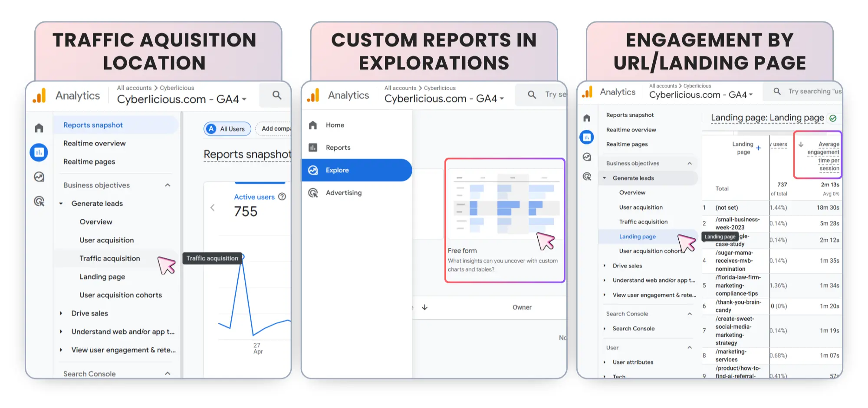Click the All Users comparison chip
Screen dimensions: 868x408
tap(227, 129)
